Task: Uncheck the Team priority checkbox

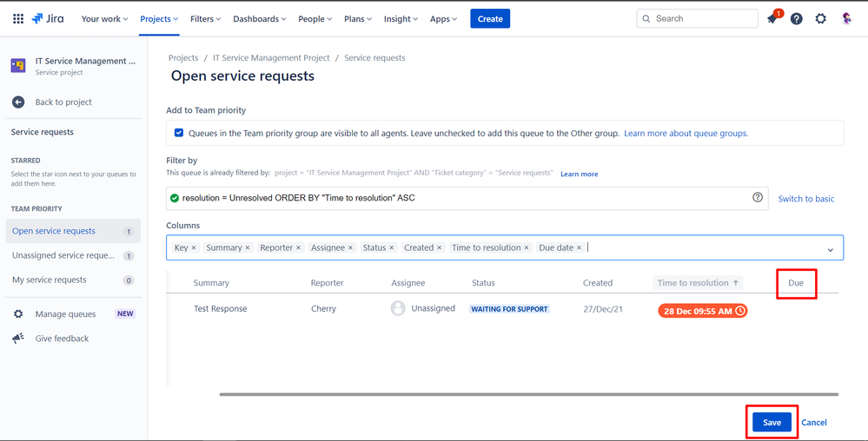Action: click(x=179, y=134)
